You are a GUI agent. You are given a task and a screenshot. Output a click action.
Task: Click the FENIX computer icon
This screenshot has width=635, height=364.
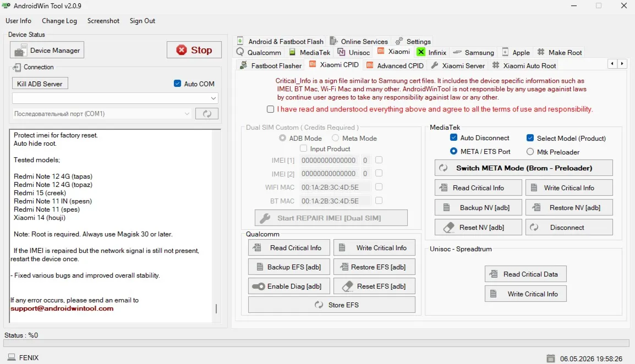[12, 357]
